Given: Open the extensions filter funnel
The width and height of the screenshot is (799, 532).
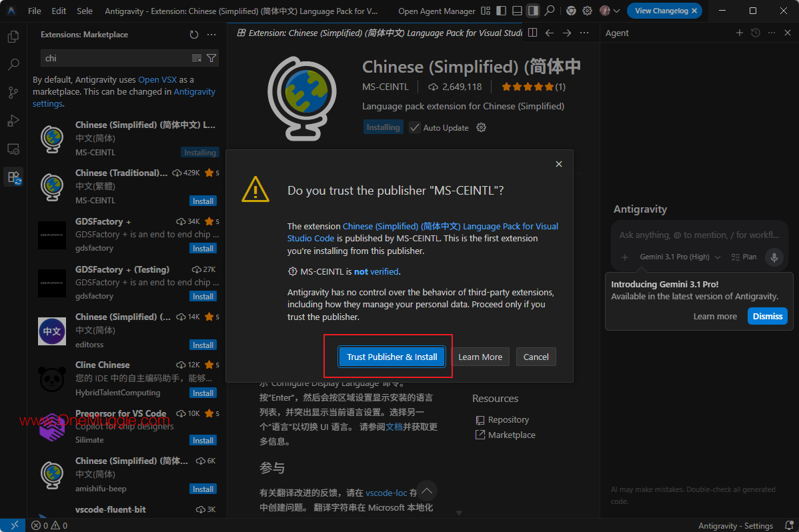Looking at the screenshot, I should pyautogui.click(x=211, y=58).
